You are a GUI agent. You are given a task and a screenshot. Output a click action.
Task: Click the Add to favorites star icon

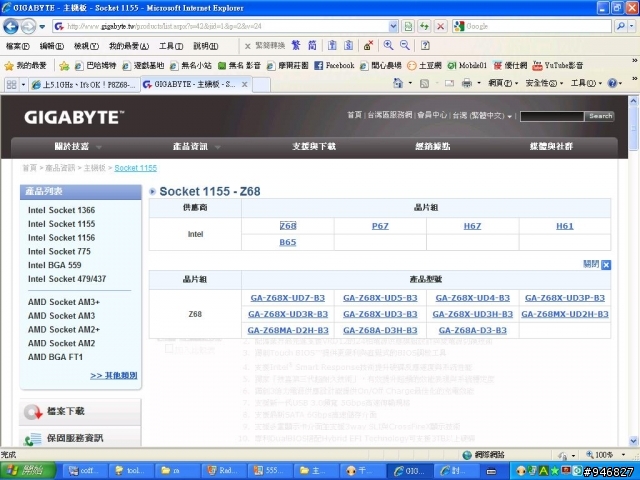(64, 65)
